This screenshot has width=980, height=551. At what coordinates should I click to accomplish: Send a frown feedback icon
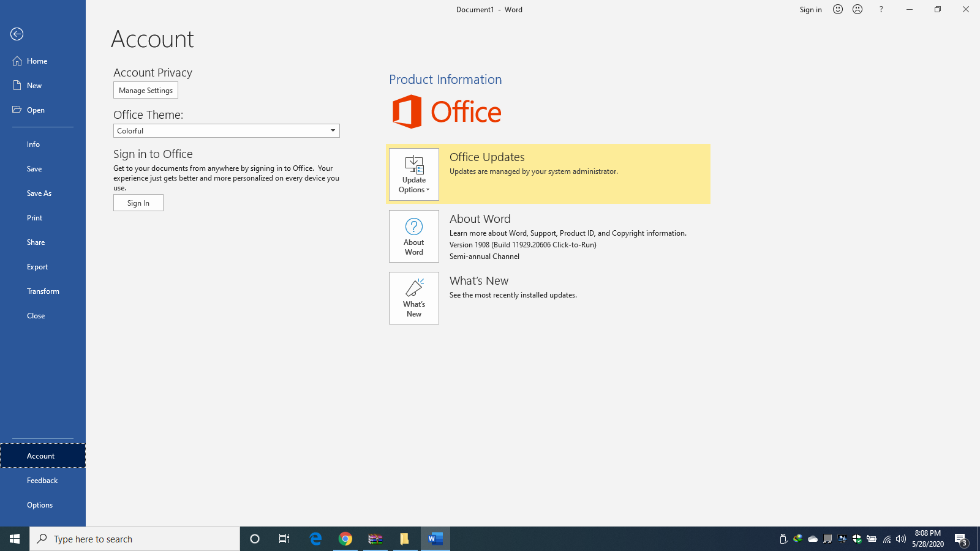[x=858, y=9]
